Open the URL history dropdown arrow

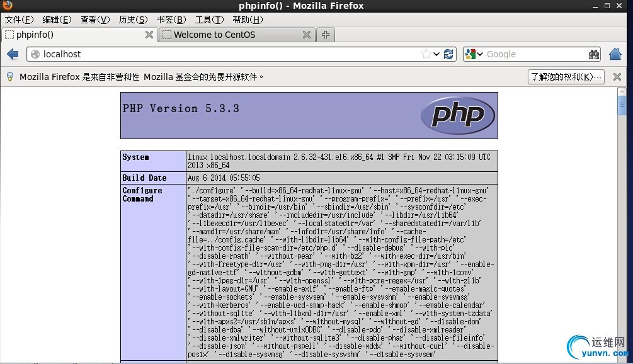(x=436, y=54)
